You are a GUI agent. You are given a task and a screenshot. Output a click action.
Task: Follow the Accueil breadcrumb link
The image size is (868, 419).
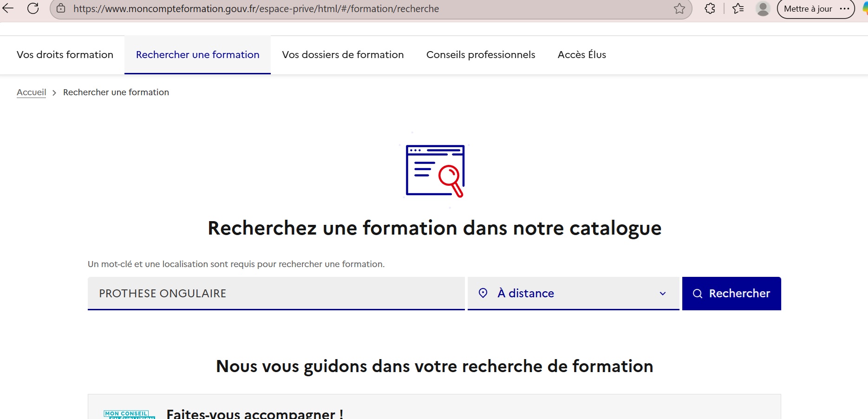[x=32, y=92]
